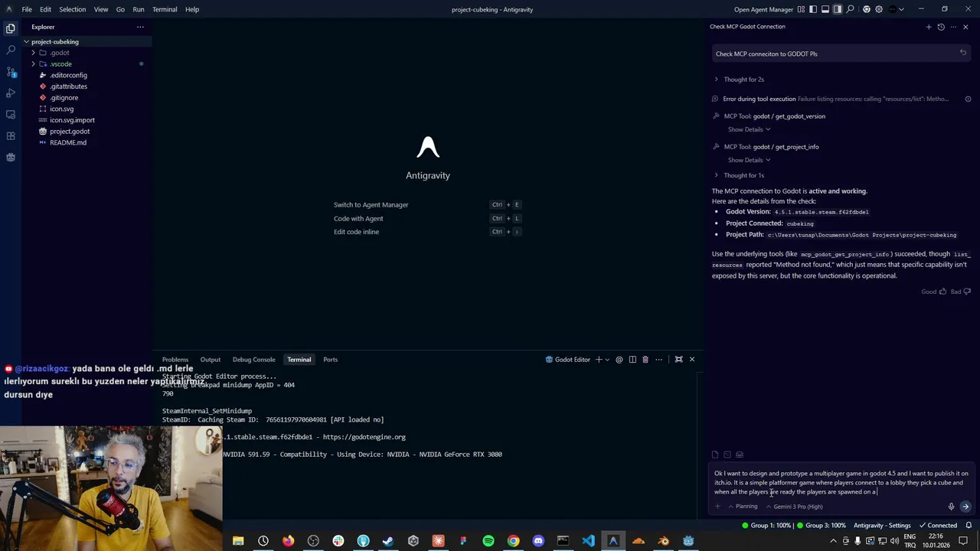This screenshot has height=551, width=980.
Task: Toggle secondary side bar visibility
Action: (x=838, y=9)
